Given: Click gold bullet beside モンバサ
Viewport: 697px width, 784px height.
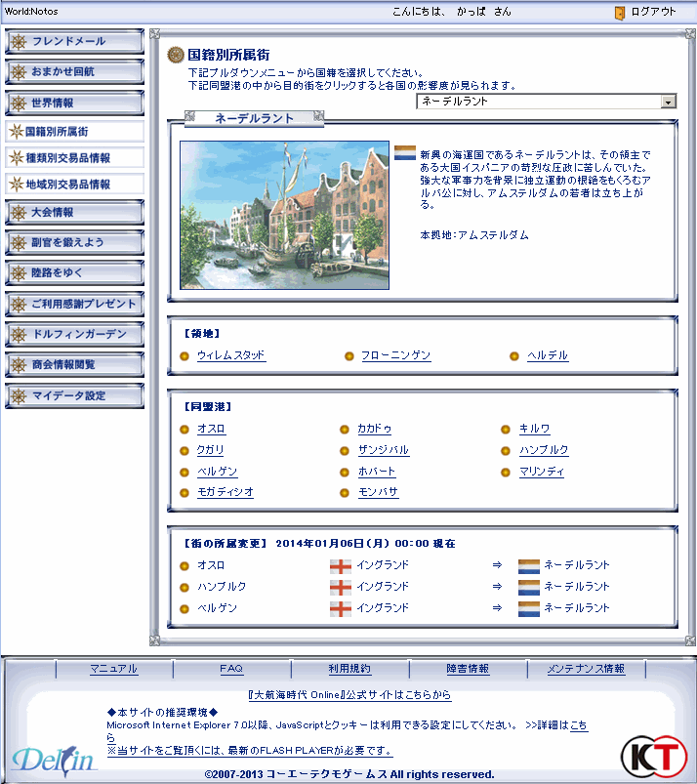Looking at the screenshot, I should tap(344, 493).
